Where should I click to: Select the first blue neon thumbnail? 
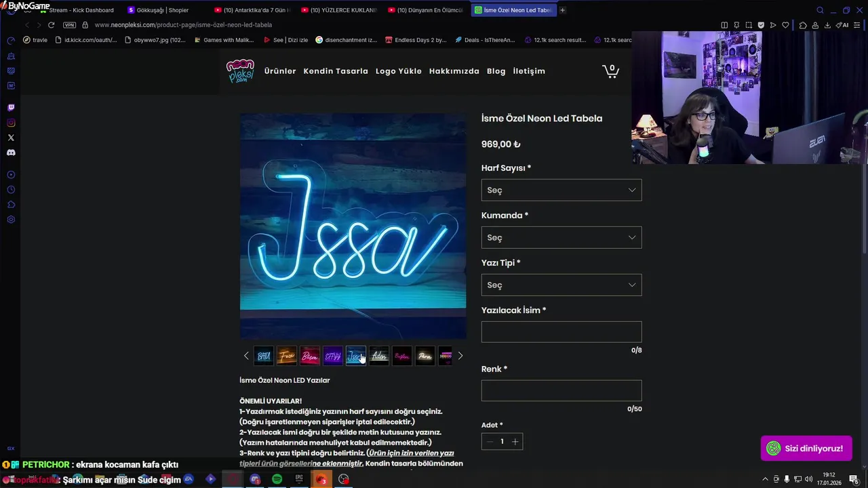click(x=264, y=356)
